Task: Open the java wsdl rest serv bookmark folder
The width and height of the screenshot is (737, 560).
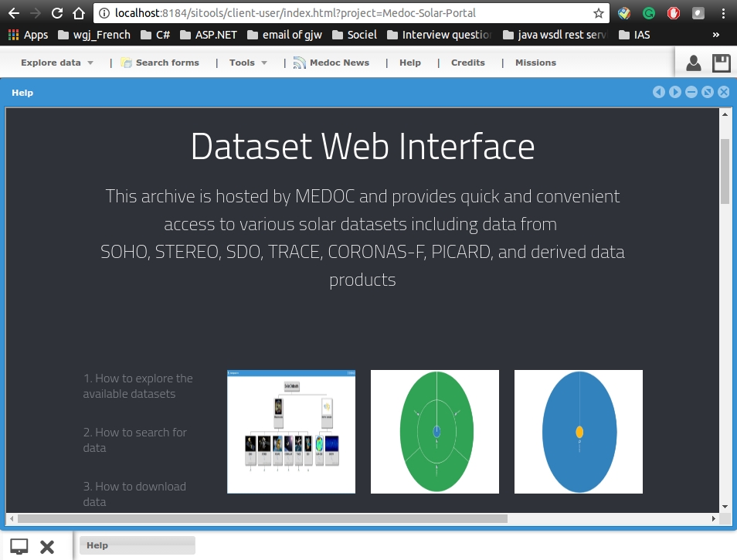Action: click(555, 35)
